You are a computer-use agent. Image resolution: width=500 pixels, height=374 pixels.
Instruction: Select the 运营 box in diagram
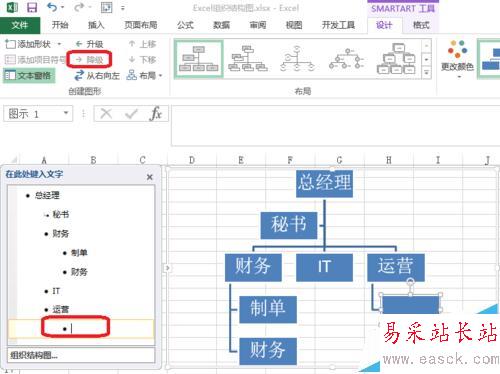(396, 267)
